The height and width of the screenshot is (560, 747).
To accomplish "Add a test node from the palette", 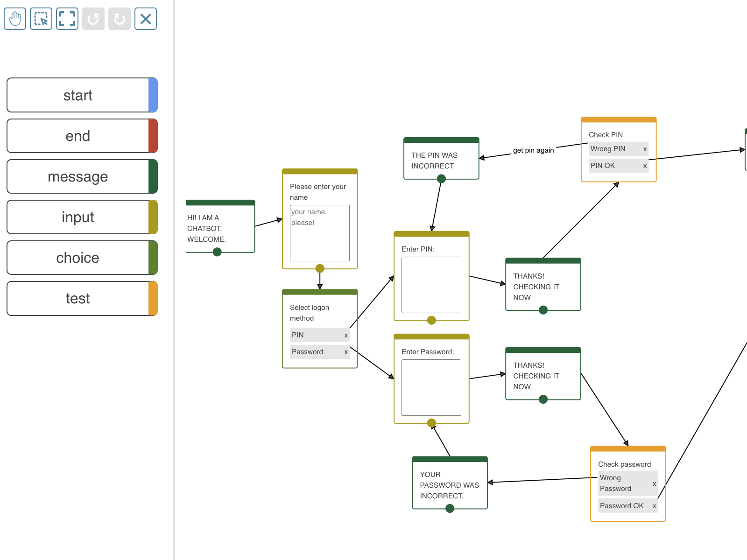I will (78, 298).
